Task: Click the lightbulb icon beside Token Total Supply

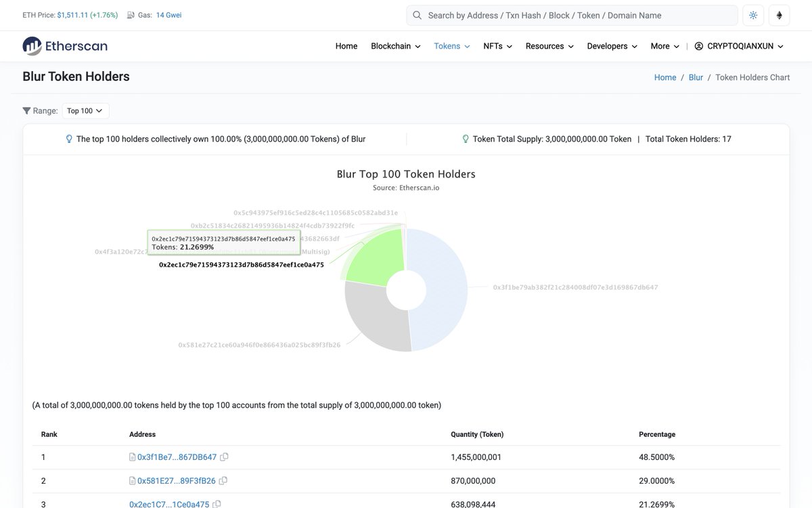Action: [466, 139]
